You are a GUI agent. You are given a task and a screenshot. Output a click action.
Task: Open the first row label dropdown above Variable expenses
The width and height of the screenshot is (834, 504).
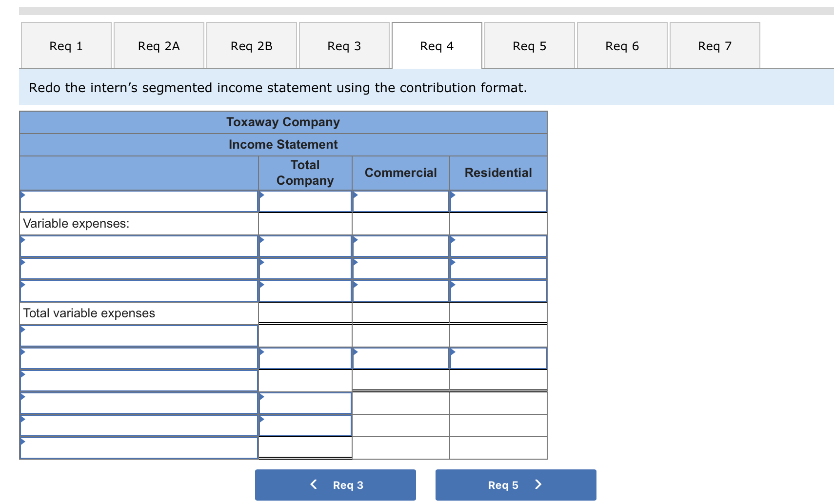coord(139,201)
